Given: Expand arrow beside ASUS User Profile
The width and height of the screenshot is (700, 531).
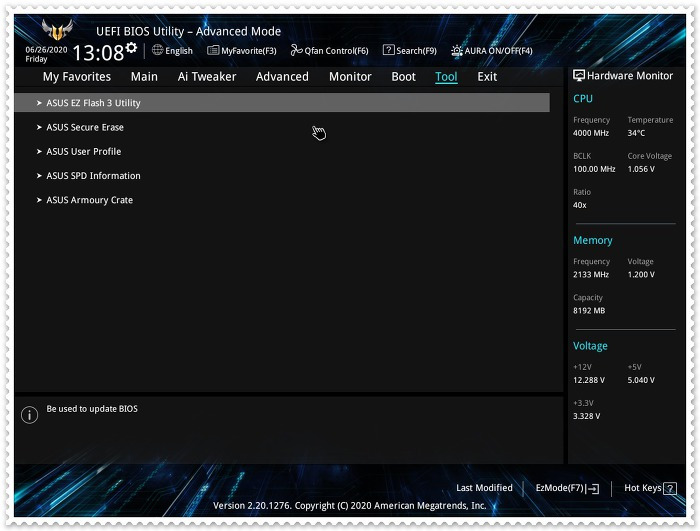Looking at the screenshot, I should pyautogui.click(x=39, y=151).
